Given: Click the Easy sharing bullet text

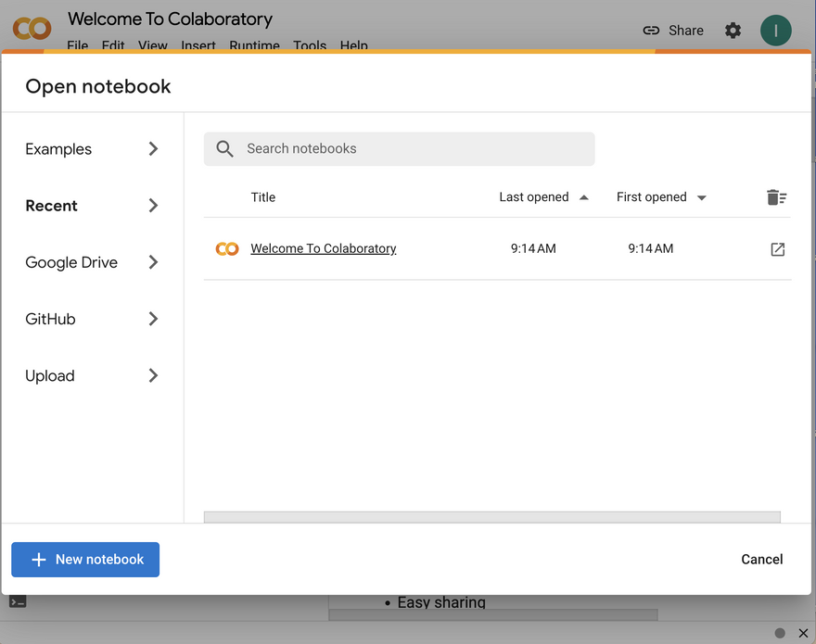Looking at the screenshot, I should click(441, 602).
